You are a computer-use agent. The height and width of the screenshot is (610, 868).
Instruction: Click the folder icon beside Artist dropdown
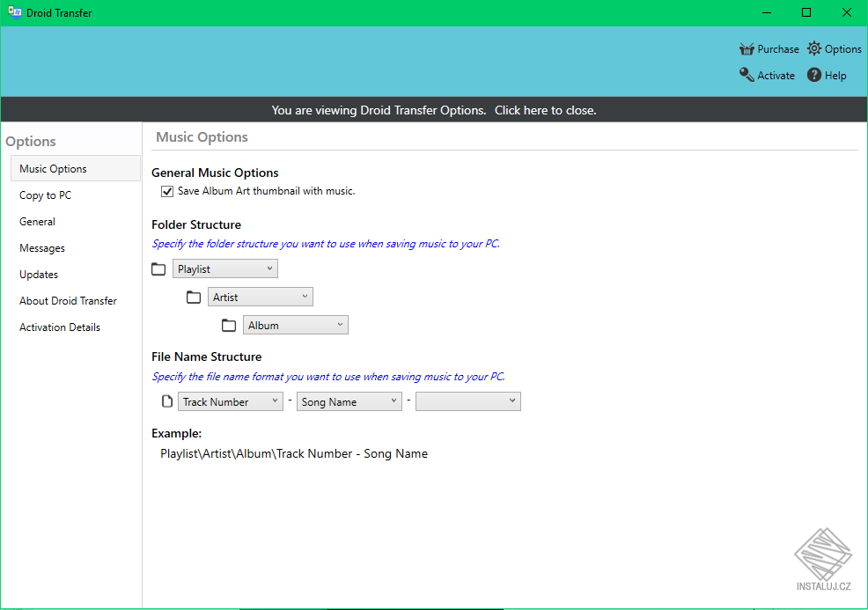pos(194,298)
